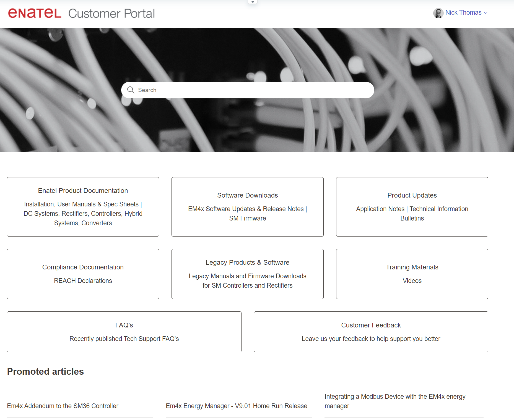The image size is (514, 420).
Task: Open Em4x Energy Manager V9.01 Home Run Release
Action: [x=237, y=406]
